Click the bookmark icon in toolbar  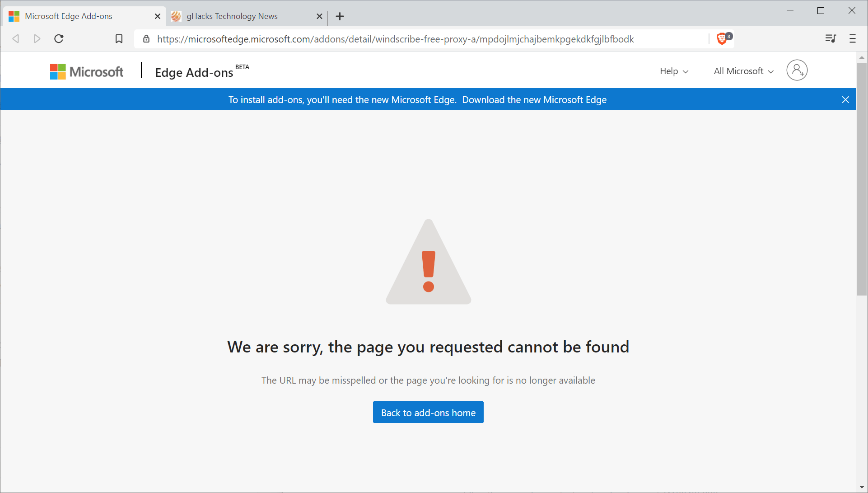tap(119, 39)
